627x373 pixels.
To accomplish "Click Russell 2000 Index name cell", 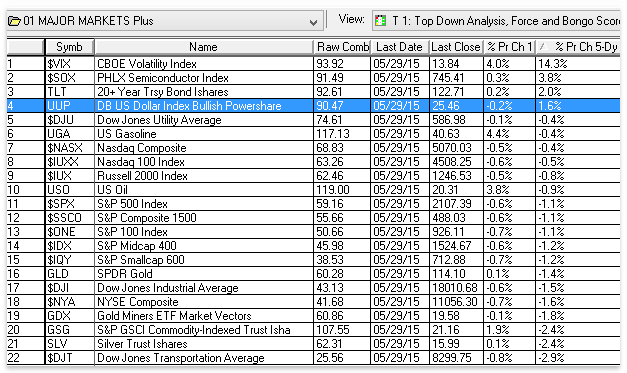I will coord(204,176).
